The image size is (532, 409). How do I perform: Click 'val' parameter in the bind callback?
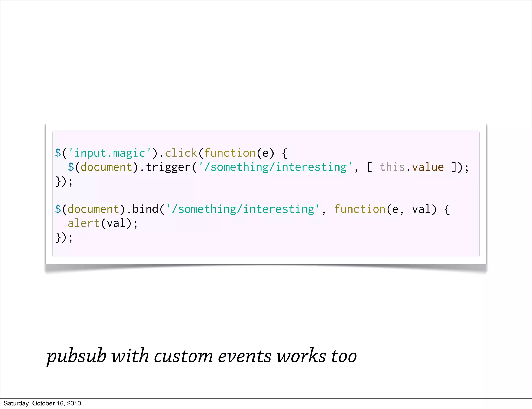pos(421,209)
